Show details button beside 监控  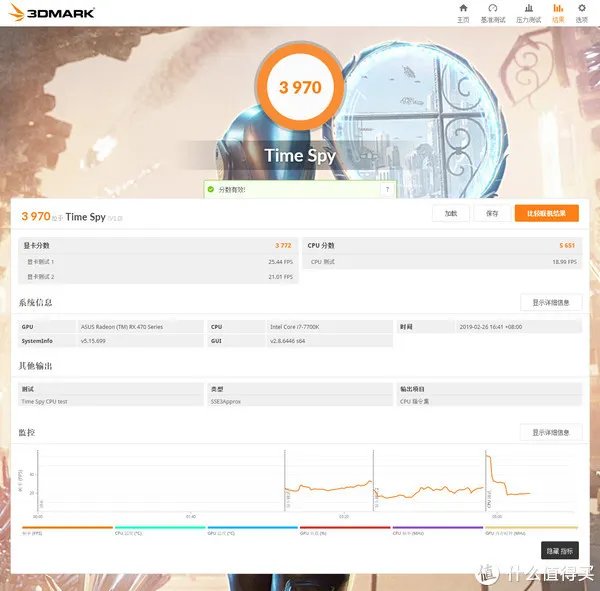(x=551, y=432)
